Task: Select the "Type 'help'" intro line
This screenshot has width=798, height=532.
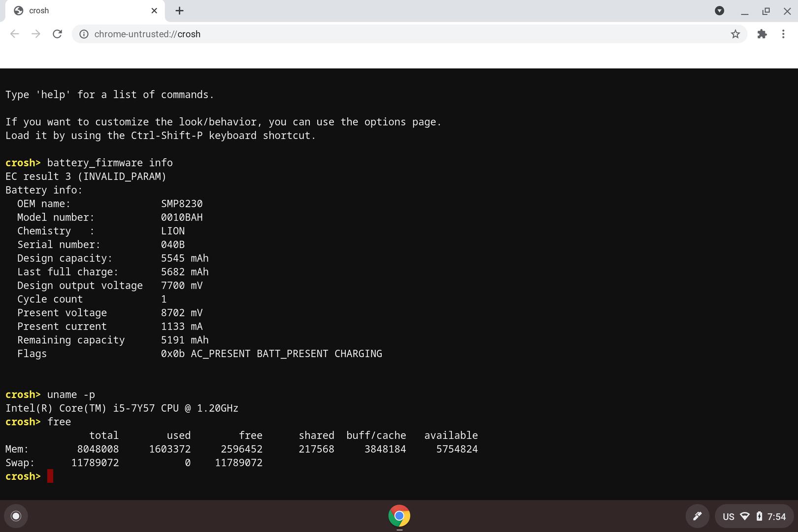Action: coord(110,95)
